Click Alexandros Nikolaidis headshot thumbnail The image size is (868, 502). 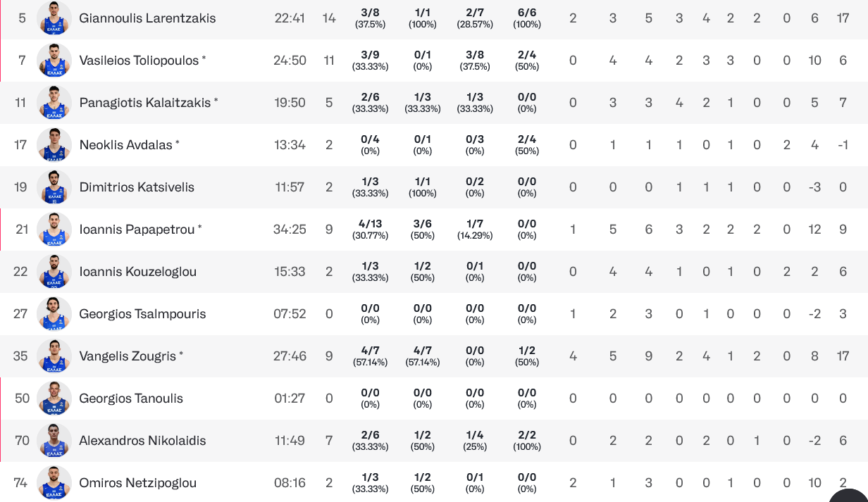click(54, 441)
